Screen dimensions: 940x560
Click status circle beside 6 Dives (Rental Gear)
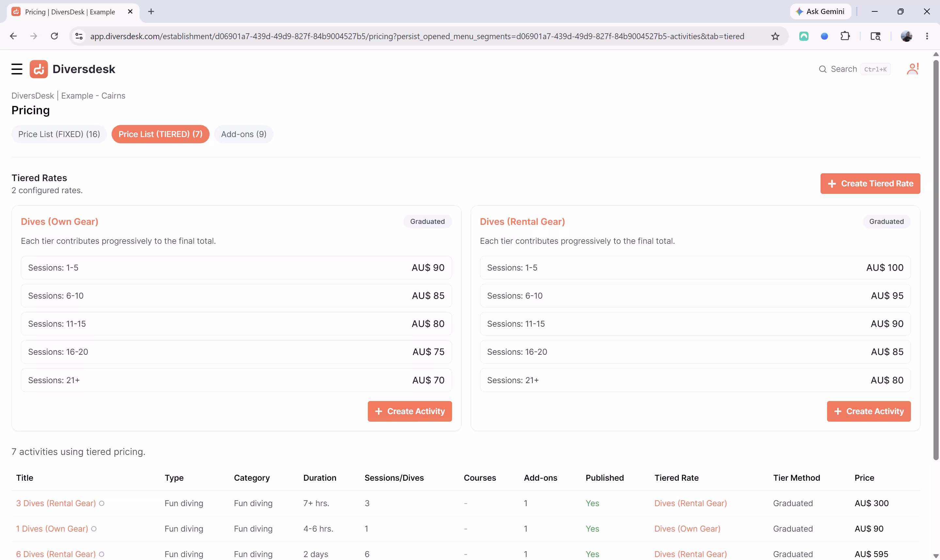(102, 554)
